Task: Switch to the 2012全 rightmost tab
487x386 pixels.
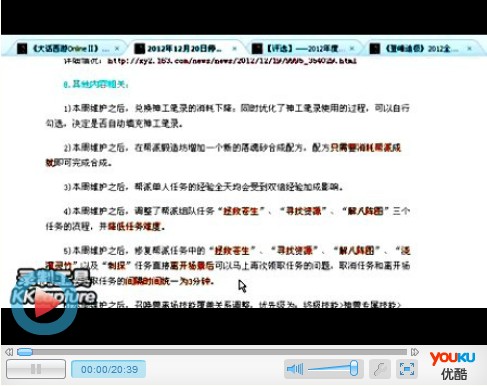Action: 423,49
